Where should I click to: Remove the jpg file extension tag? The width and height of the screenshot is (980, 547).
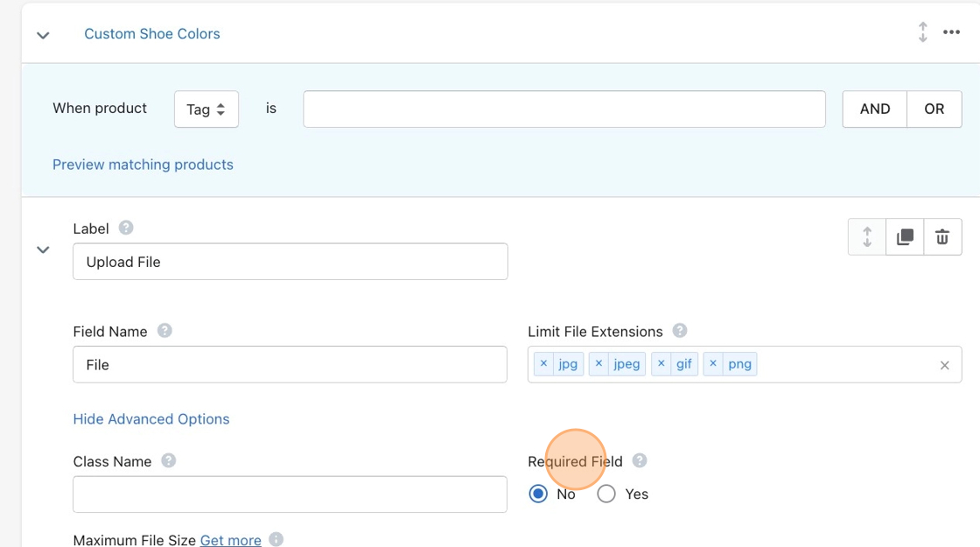pos(543,364)
